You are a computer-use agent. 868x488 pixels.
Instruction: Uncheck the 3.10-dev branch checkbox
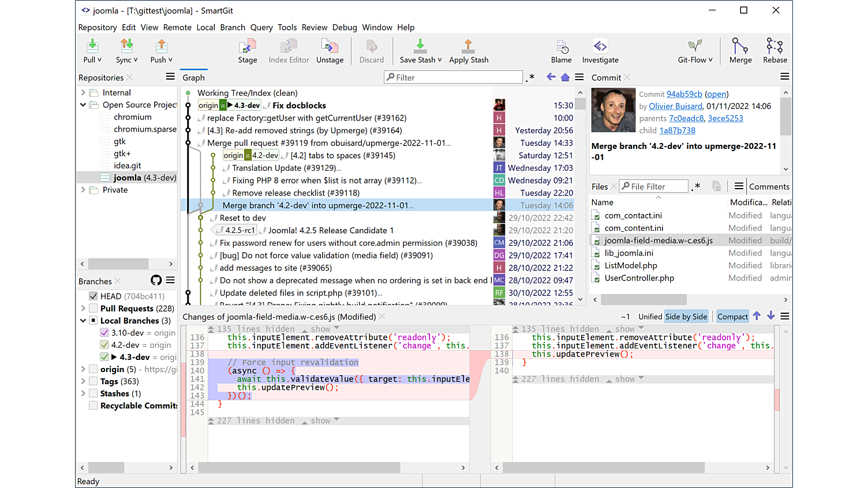point(104,332)
